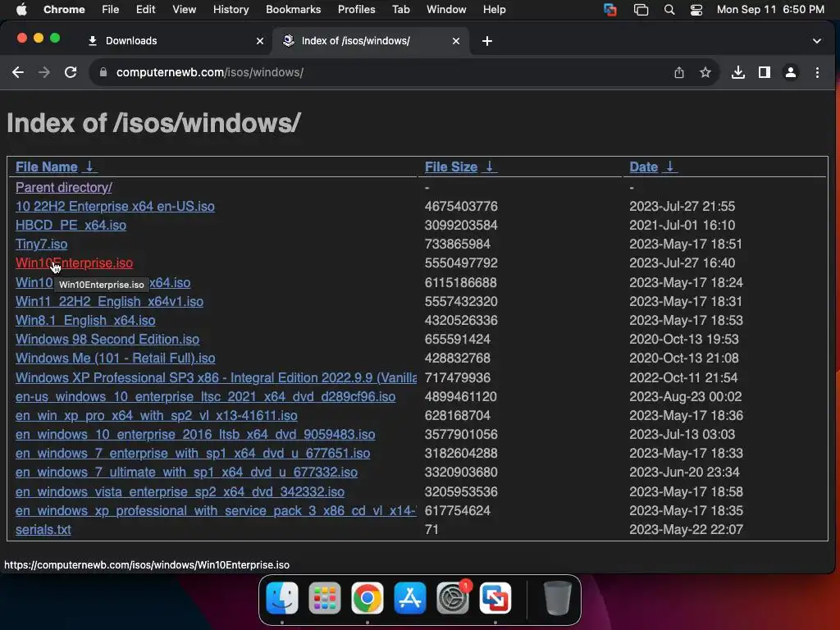Open the Apple menu

click(21, 9)
